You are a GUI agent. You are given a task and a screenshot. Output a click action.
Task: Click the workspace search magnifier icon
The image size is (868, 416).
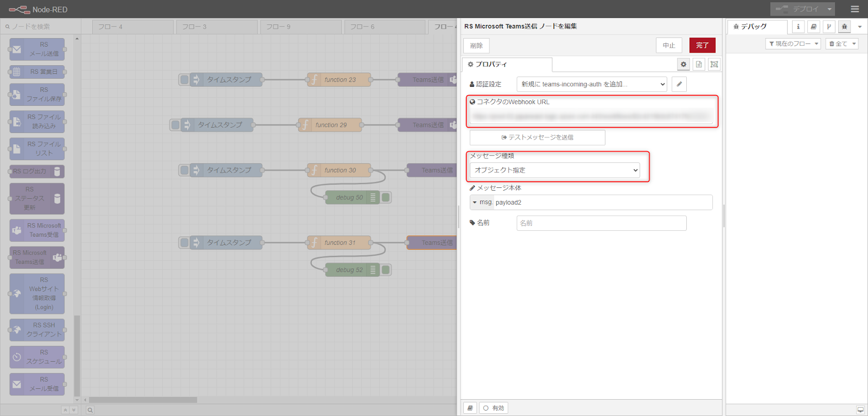90,410
